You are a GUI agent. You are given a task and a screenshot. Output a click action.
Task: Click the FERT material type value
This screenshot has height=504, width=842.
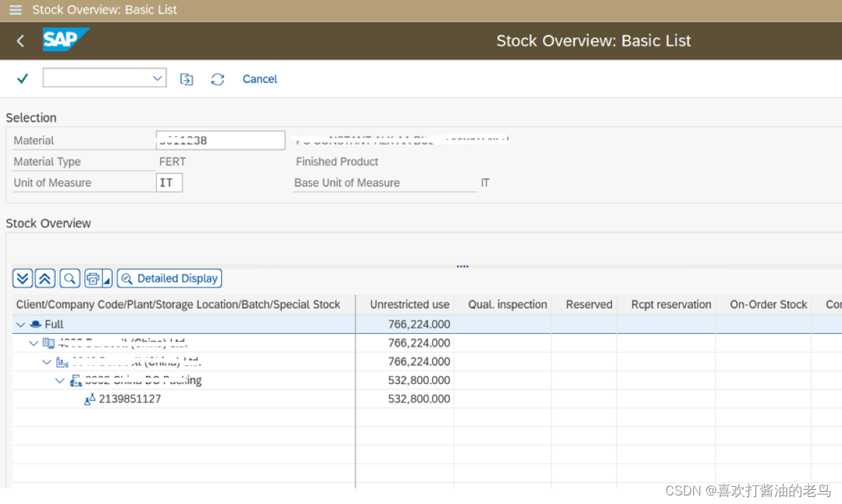[172, 162]
